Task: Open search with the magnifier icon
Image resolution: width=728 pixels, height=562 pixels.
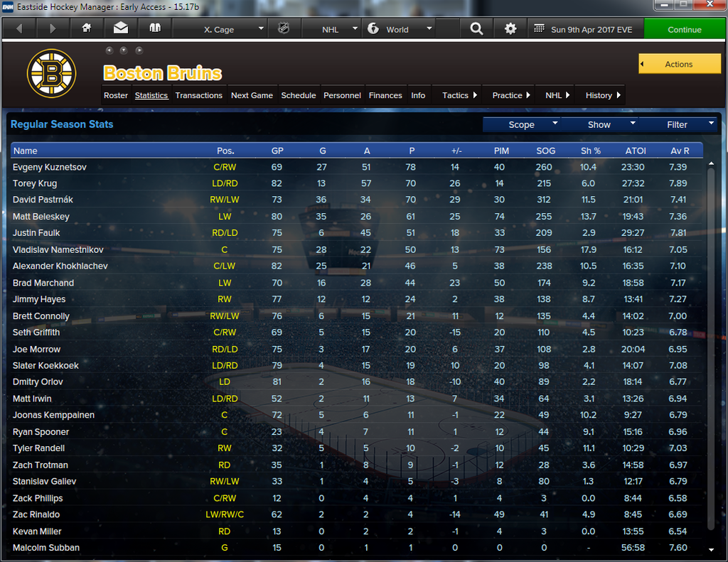Action: 476,28
